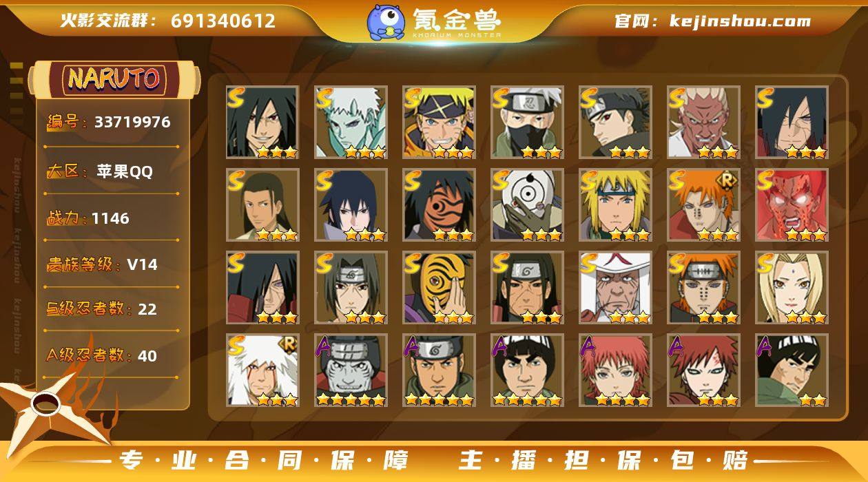This screenshot has width=868, height=482.
Task: Pick the orange-masked Tobi card with yellow swirl
Action: [439, 287]
